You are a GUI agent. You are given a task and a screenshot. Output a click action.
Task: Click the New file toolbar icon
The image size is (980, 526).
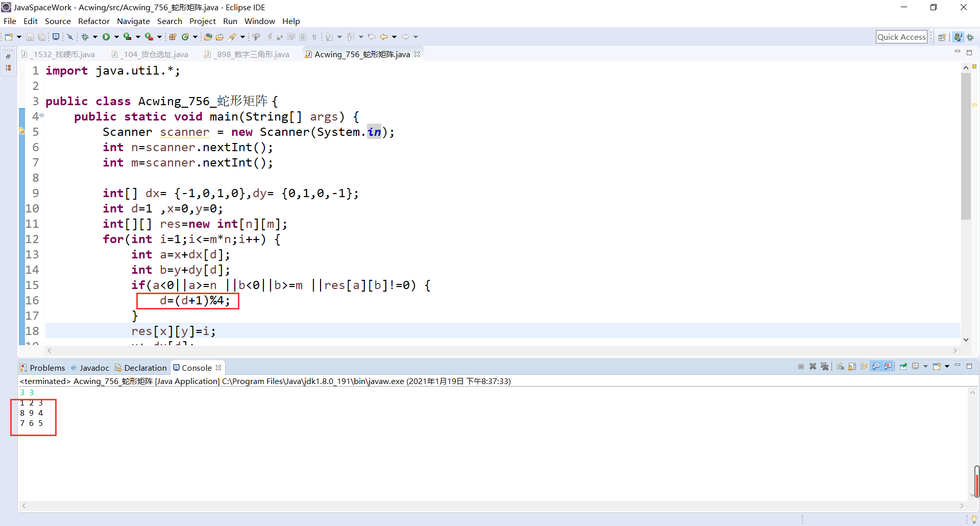[9, 37]
